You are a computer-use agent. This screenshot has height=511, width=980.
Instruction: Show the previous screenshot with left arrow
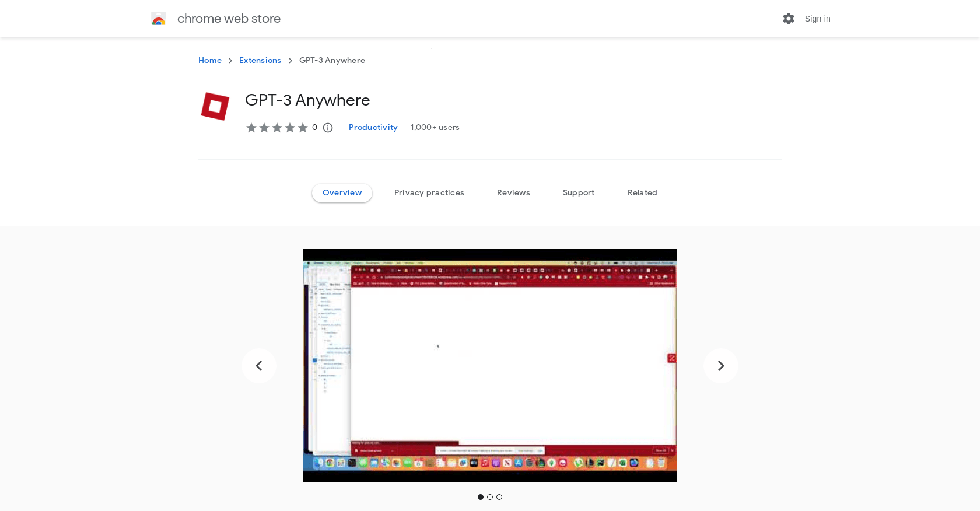tap(259, 366)
